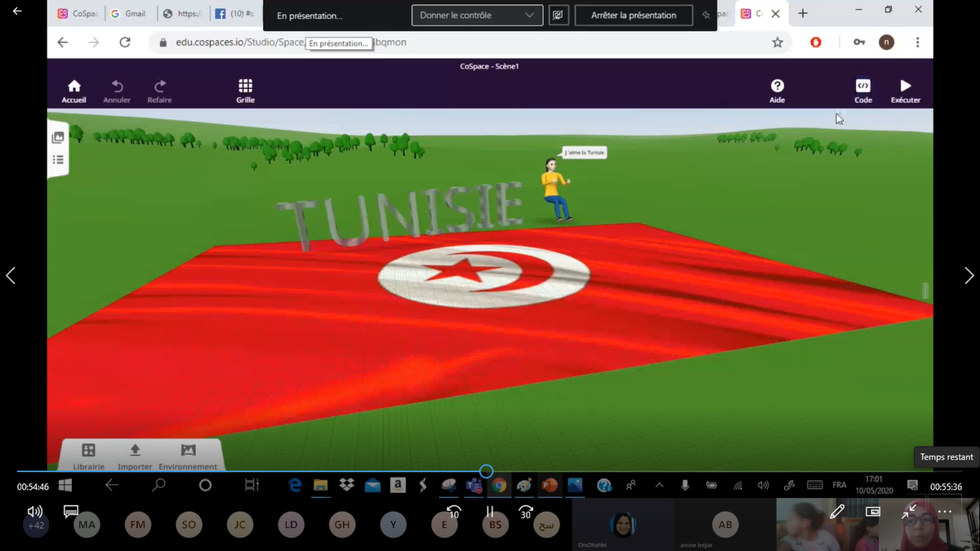Click participant avatar GH
The width and height of the screenshot is (980, 551).
341,525
